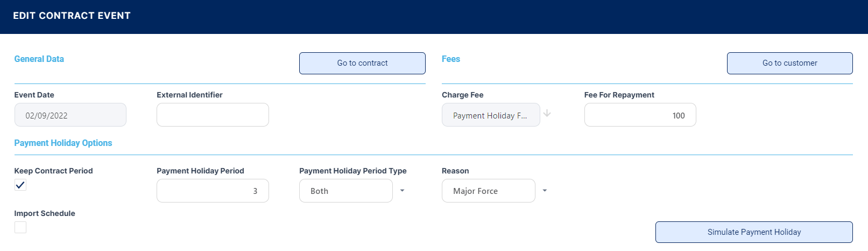Click the arrow icon beside Charge Fee
The width and height of the screenshot is (868, 251).
pos(547,114)
